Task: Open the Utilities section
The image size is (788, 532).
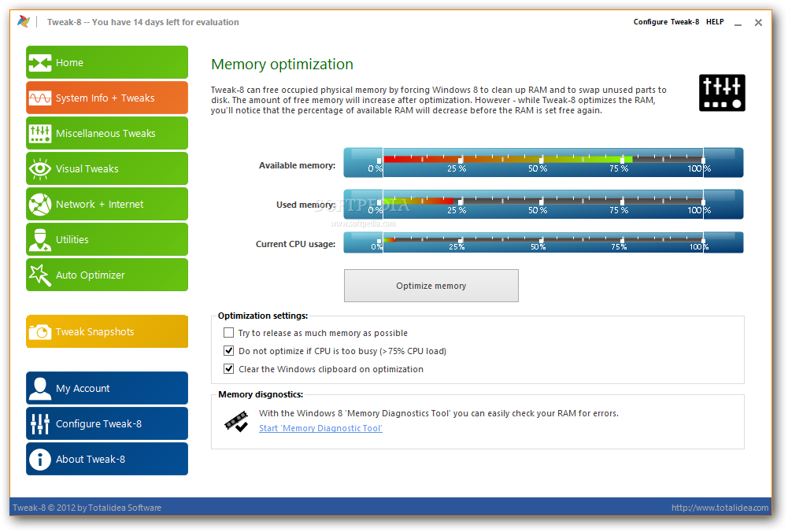Action: click(107, 239)
